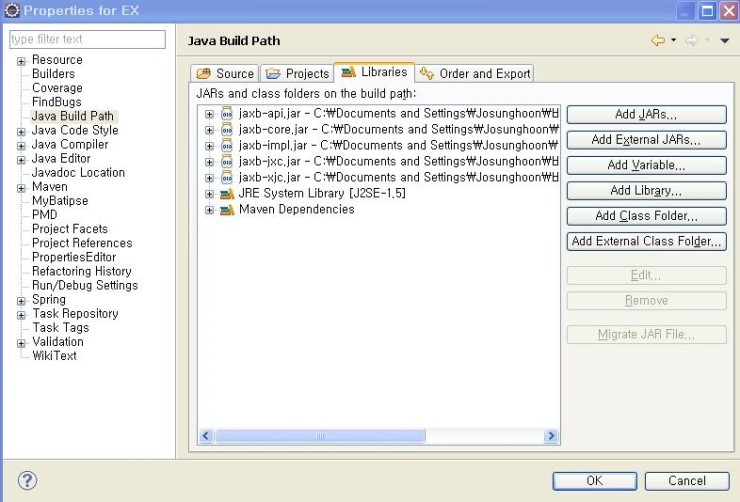Screen dimensions: 740x502
Task: Expand the Java Editor node
Action: coord(21,160)
